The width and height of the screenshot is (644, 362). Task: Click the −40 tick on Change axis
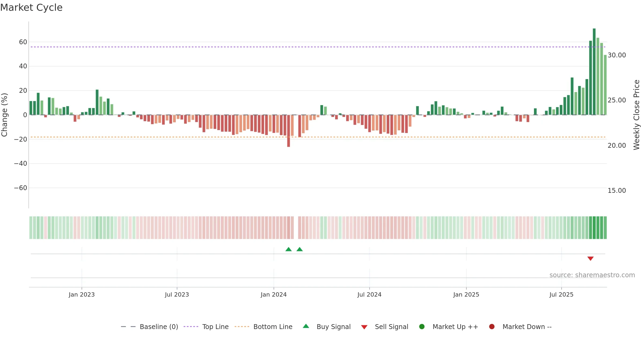tap(21, 163)
